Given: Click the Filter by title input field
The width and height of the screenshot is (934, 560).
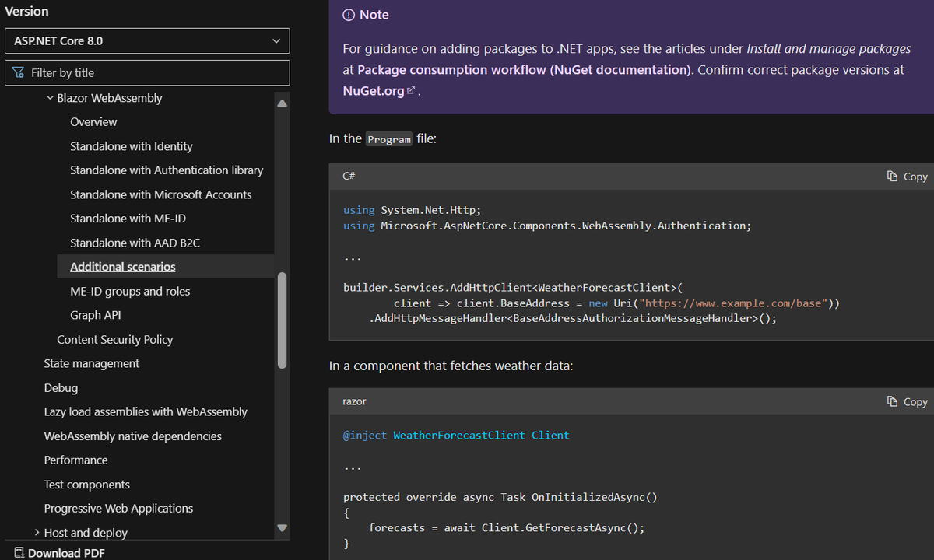Looking at the screenshot, I should [147, 72].
